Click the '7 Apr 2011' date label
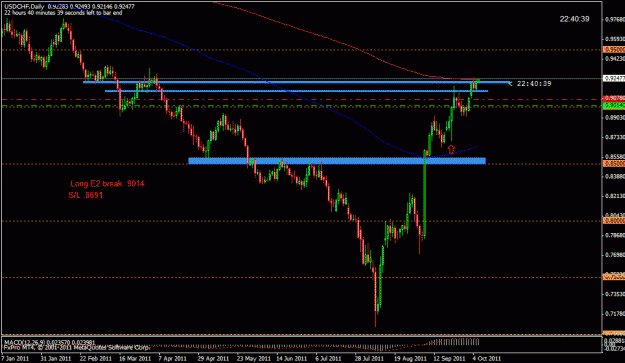 tap(173, 358)
